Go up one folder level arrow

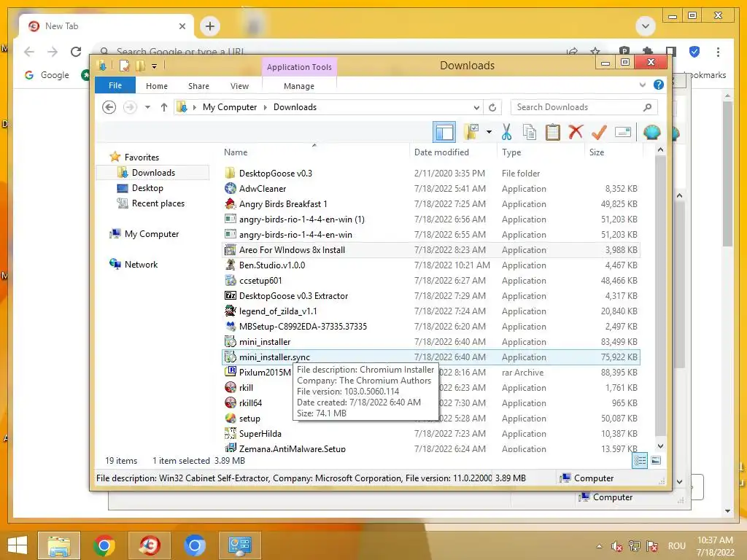[x=164, y=107]
